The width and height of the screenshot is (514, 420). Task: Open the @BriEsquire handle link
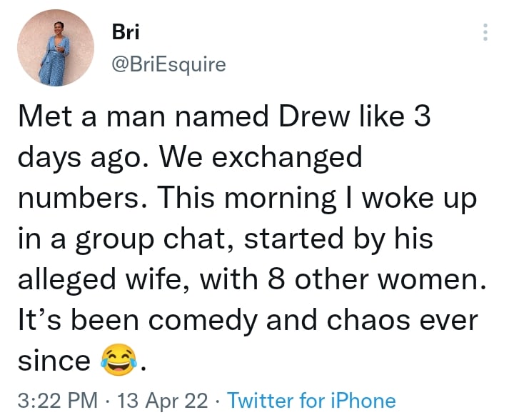[x=169, y=65]
